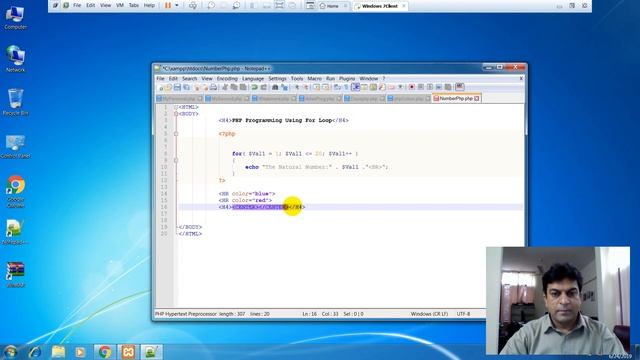Open the dropdown arrow beside VMware pause button
The width and height of the screenshot is (640, 360).
point(177,5)
